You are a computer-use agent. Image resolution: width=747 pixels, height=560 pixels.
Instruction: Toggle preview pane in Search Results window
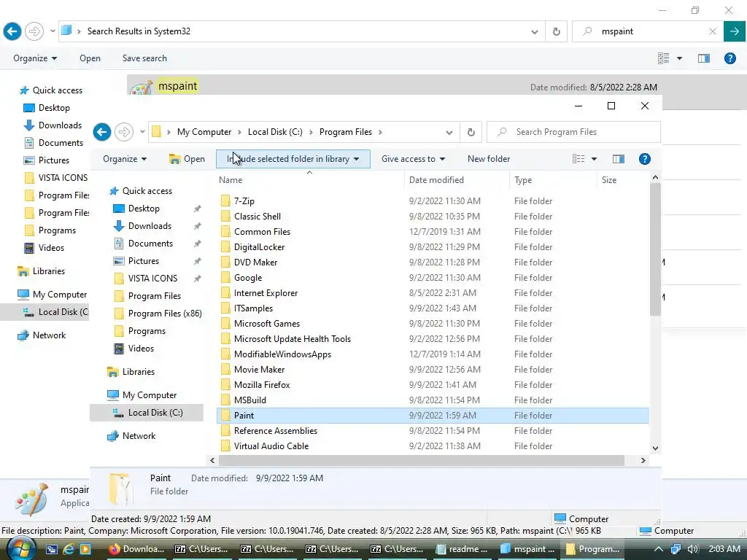point(704,58)
